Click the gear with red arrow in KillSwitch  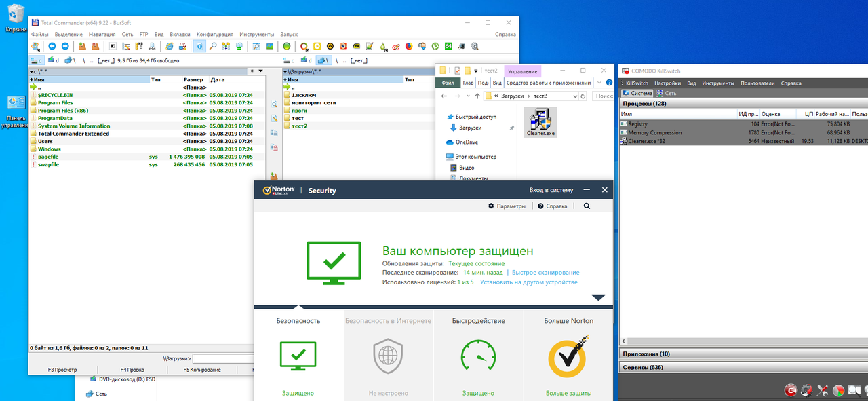(807, 390)
